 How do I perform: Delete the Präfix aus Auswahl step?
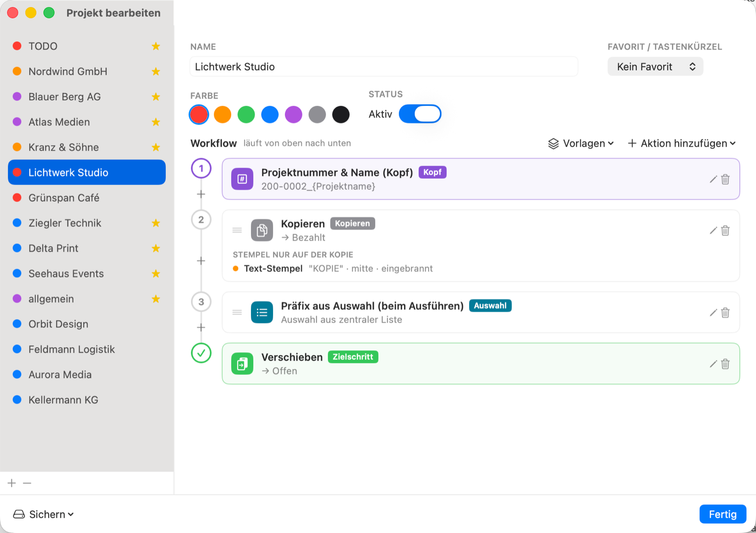(725, 313)
